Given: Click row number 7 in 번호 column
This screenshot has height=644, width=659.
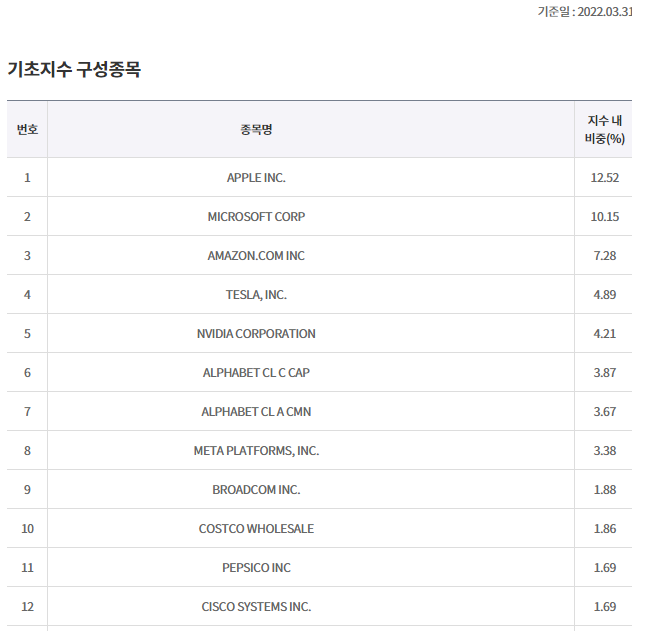Looking at the screenshot, I should (x=27, y=412).
